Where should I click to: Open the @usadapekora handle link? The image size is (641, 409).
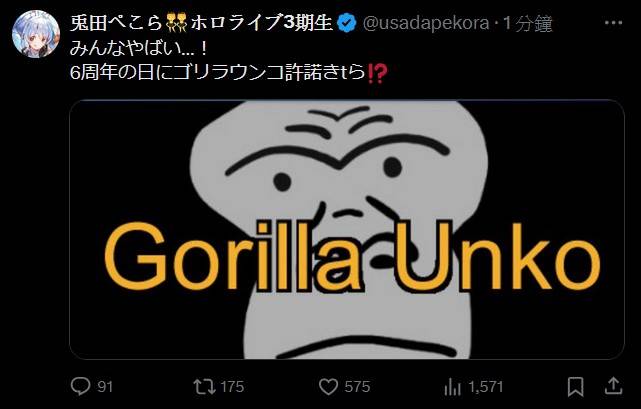coord(426,23)
